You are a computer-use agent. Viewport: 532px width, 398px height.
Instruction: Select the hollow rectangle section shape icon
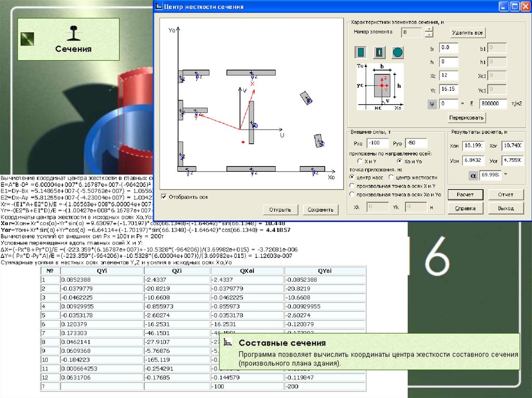(x=380, y=52)
